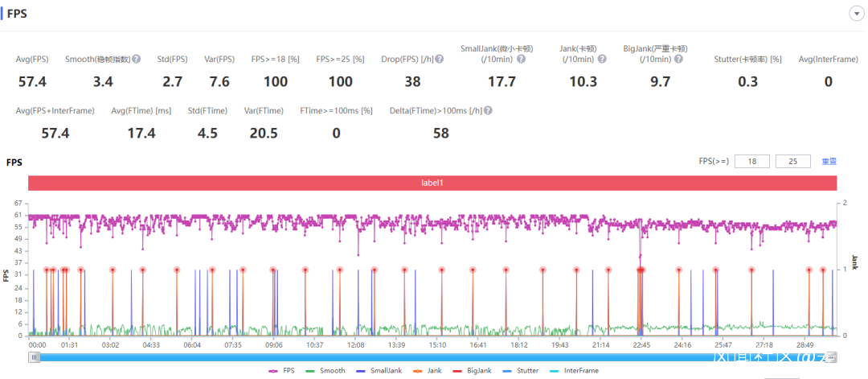This screenshot has width=868, height=379.
Task: Open help icon next to Smooth(稳帧指数)
Action: pos(136,59)
